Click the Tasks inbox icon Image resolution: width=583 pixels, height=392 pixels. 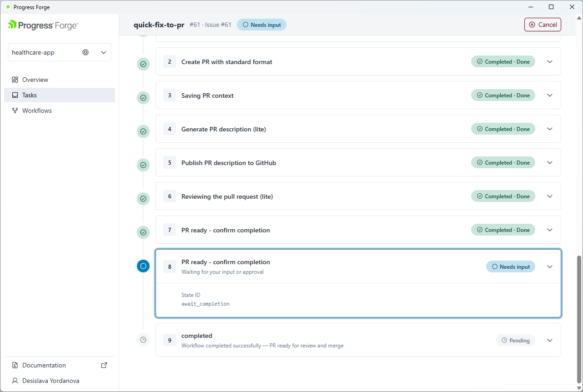(15, 95)
